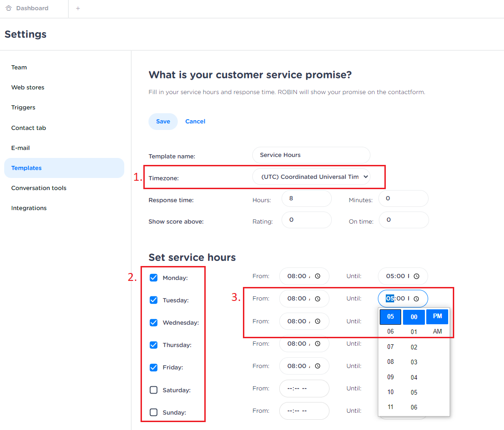Click clock icon in Tuesday Until field
Screen dimensions: 504x430
pyautogui.click(x=417, y=299)
